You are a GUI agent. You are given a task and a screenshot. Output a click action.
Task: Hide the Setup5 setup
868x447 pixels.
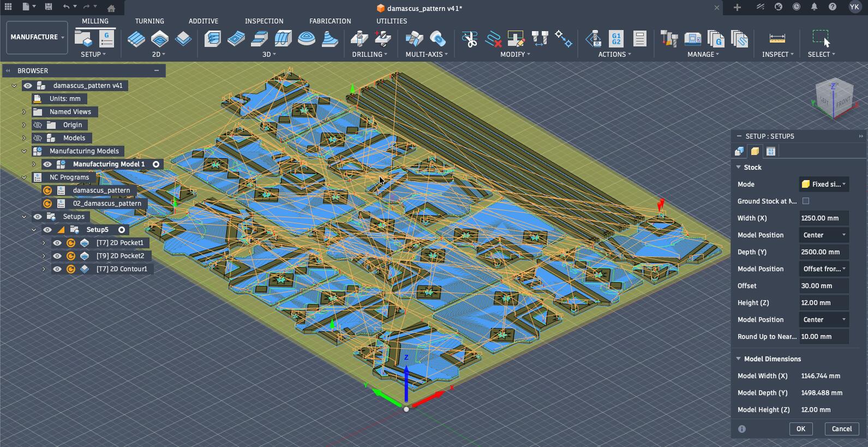[47, 230]
